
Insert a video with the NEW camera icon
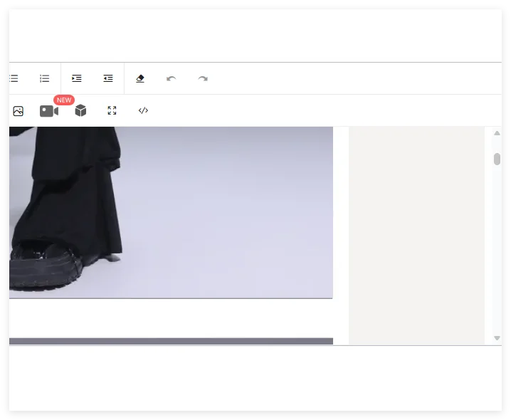(x=49, y=111)
